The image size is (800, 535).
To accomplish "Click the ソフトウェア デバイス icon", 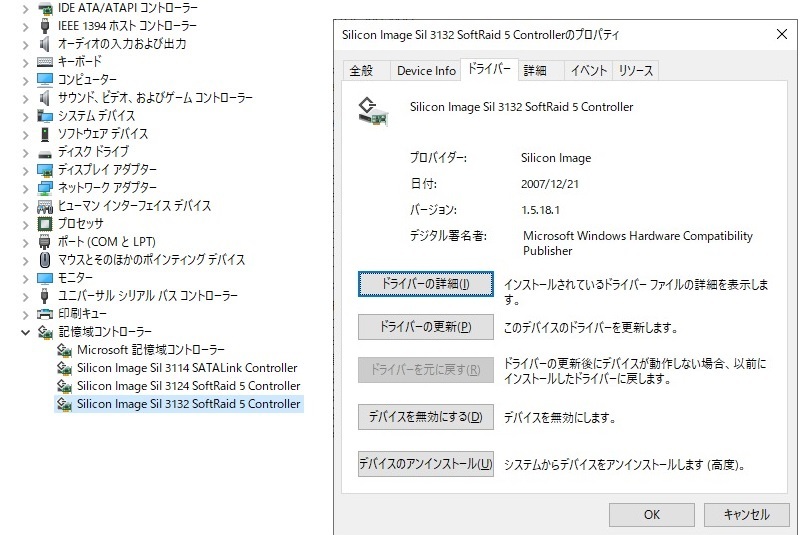I will tap(45, 134).
